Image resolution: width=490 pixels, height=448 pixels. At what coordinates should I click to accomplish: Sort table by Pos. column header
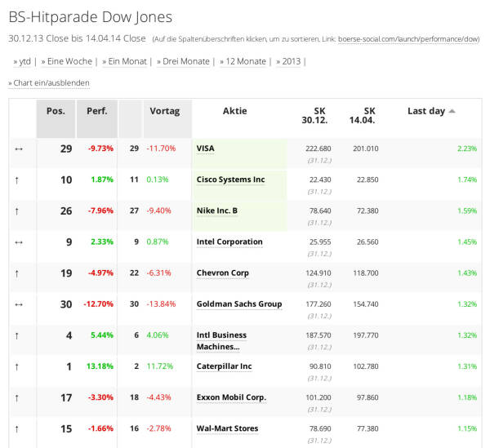(x=56, y=111)
